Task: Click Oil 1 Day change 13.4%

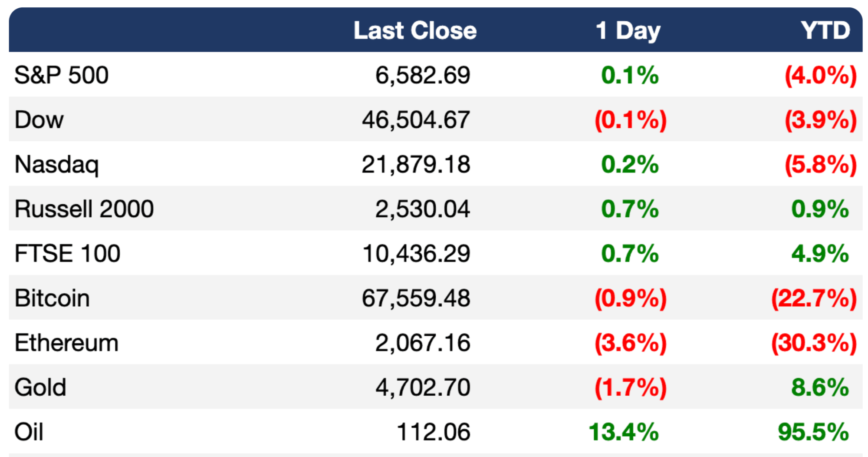Action: [x=624, y=432]
